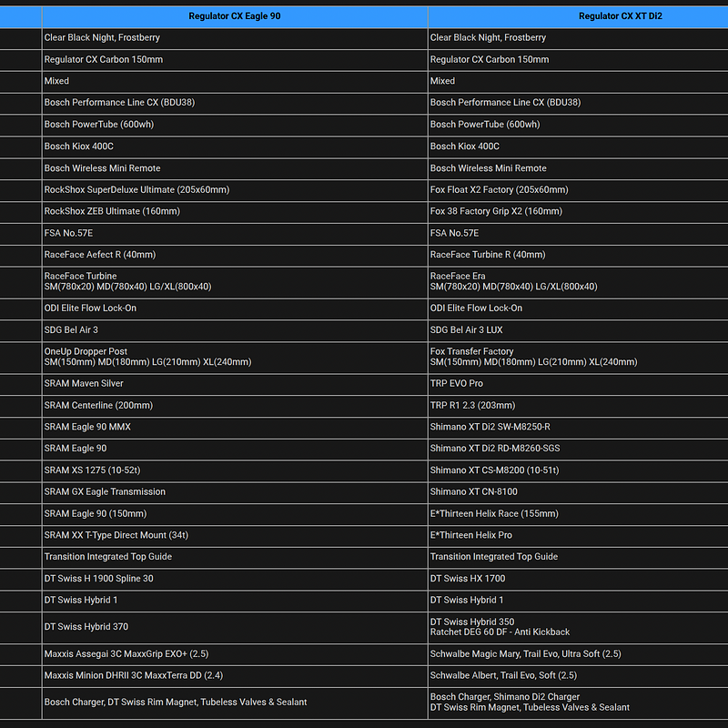This screenshot has width=728, height=728.
Task: Click SRAM XX T-Type Direct Mount (34t) cell
Action: tap(235, 535)
